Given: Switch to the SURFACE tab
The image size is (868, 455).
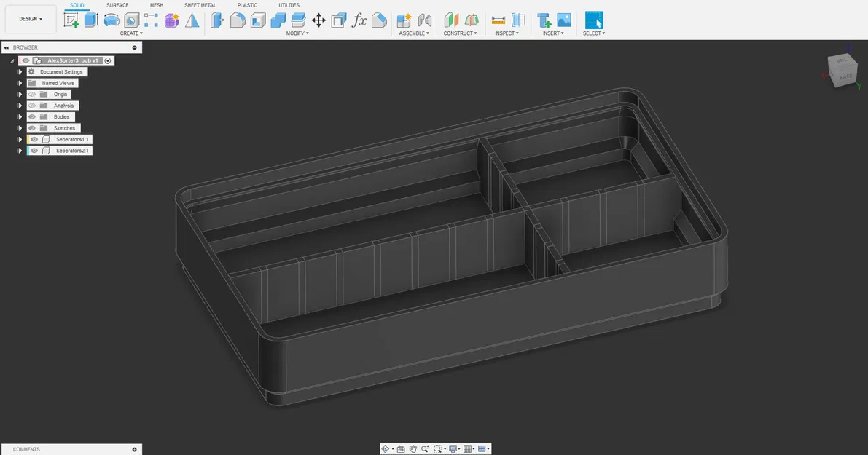Looking at the screenshot, I should point(117,5).
